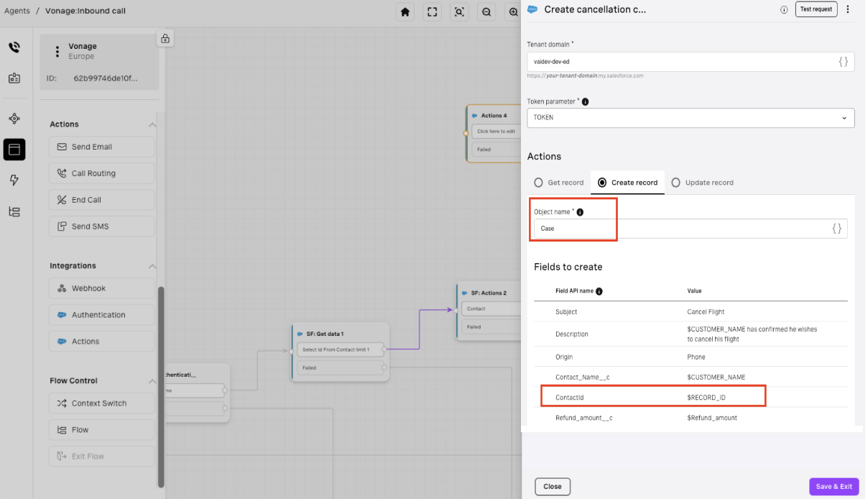
Task: Select the Get record radio button
Action: pyautogui.click(x=538, y=183)
